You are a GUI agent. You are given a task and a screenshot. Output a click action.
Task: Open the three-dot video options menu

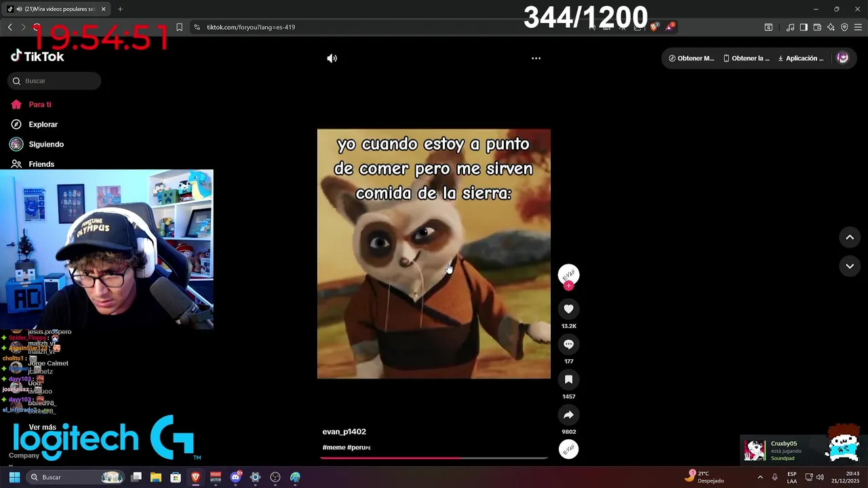[536, 58]
